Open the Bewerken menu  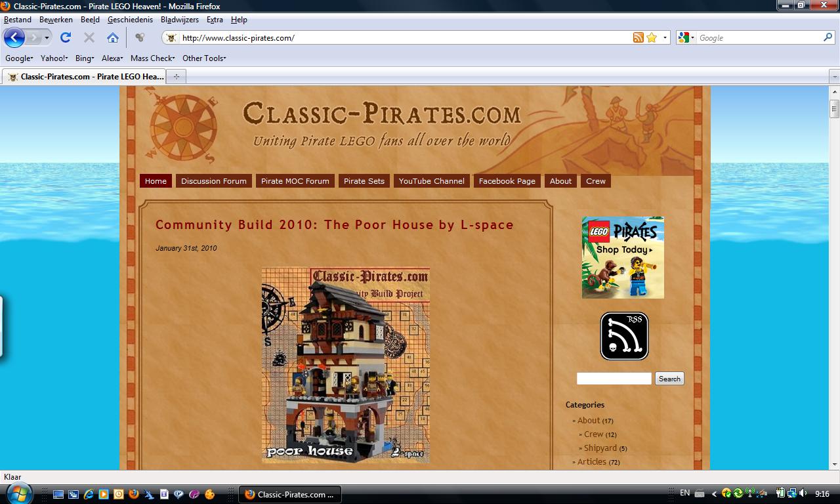click(56, 20)
